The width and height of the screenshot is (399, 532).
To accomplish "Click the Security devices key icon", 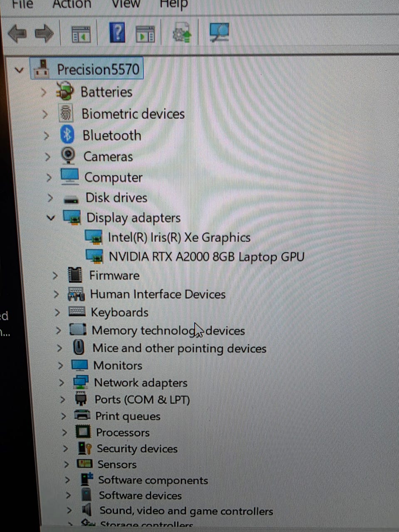I will (x=84, y=448).
